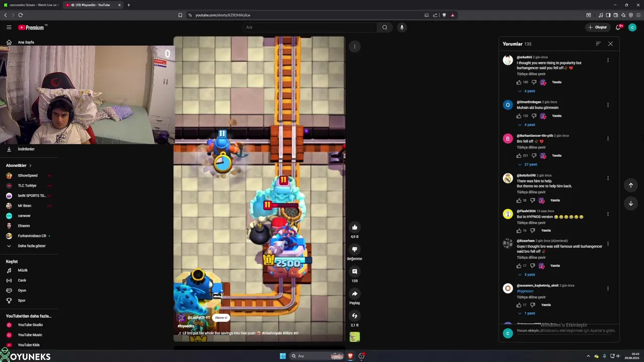Open the YouTube hamburger guide menu
644x362 pixels.
(9, 27)
